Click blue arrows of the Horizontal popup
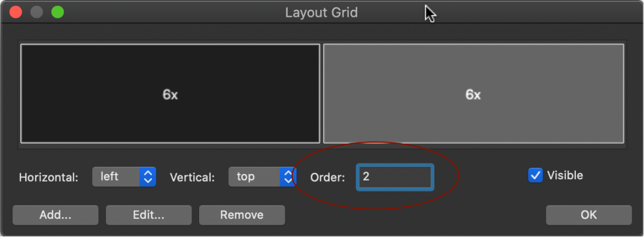The image size is (644, 237). [148, 176]
